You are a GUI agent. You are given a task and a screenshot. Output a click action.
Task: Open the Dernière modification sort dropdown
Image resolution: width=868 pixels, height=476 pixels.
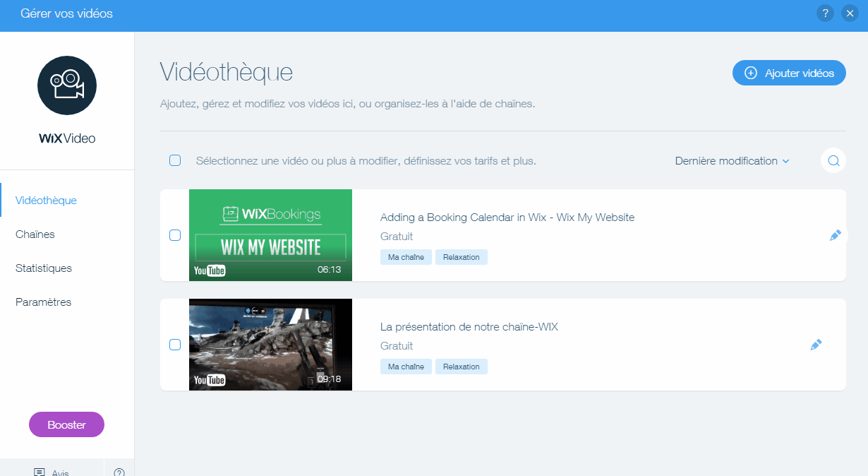tap(732, 160)
